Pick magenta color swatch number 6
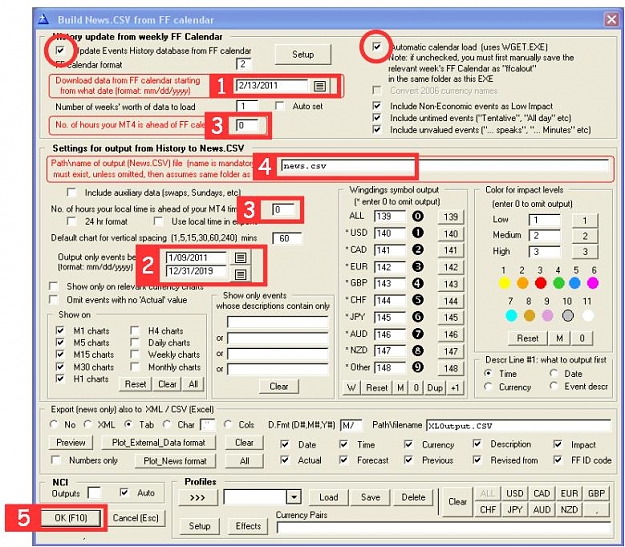 point(593,283)
